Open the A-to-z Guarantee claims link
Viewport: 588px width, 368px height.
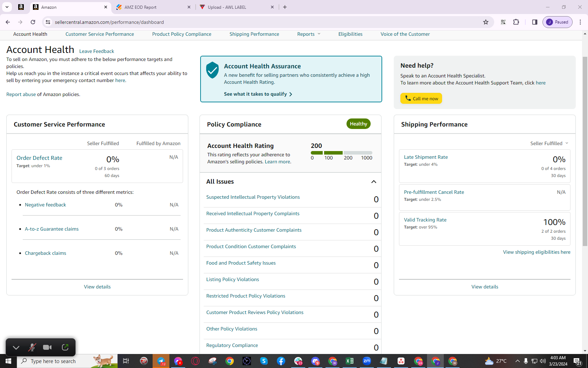tap(52, 229)
